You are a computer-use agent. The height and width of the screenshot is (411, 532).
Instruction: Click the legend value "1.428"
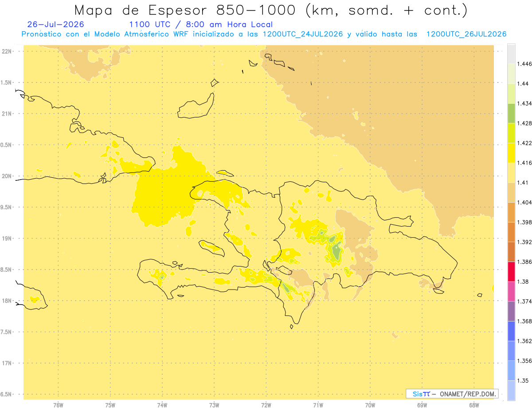point(524,123)
